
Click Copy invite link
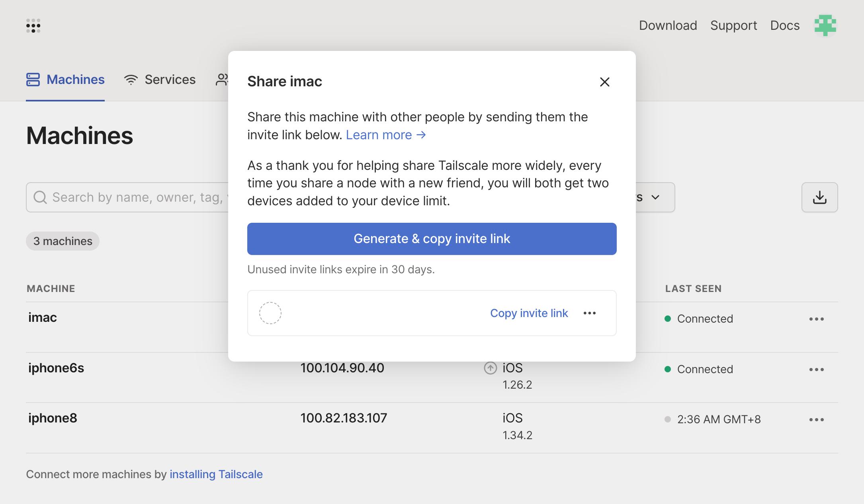529,313
